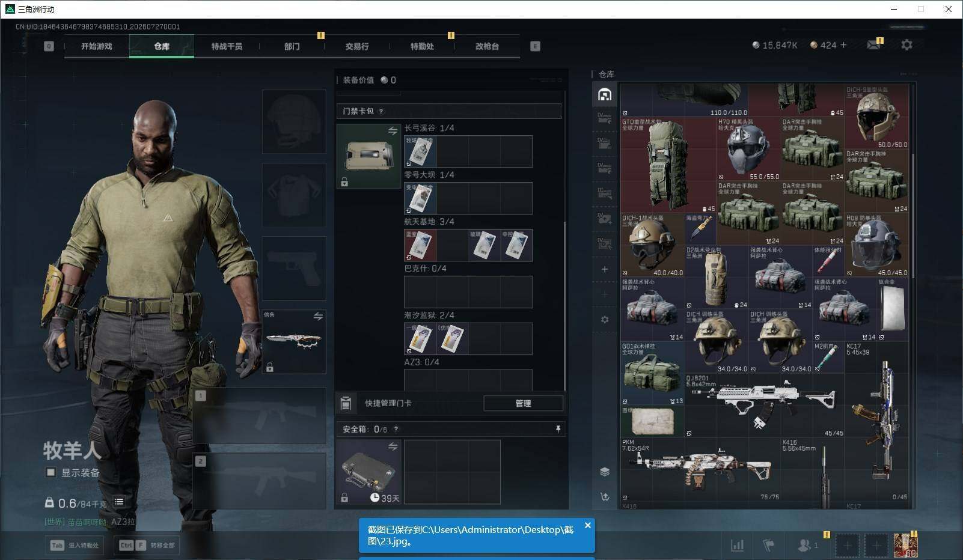Select the DICH-9重型头盔 item
The image size is (963, 560).
pos(877,117)
